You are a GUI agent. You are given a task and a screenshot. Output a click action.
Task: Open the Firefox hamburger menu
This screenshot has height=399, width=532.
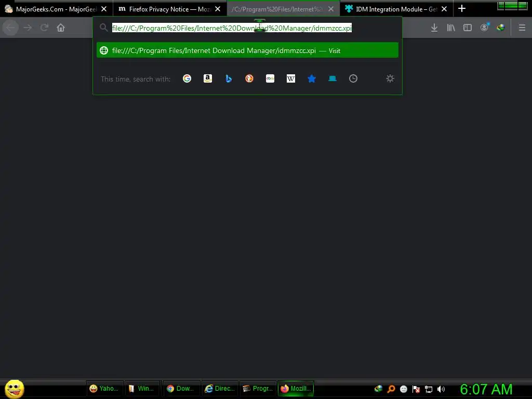522,28
